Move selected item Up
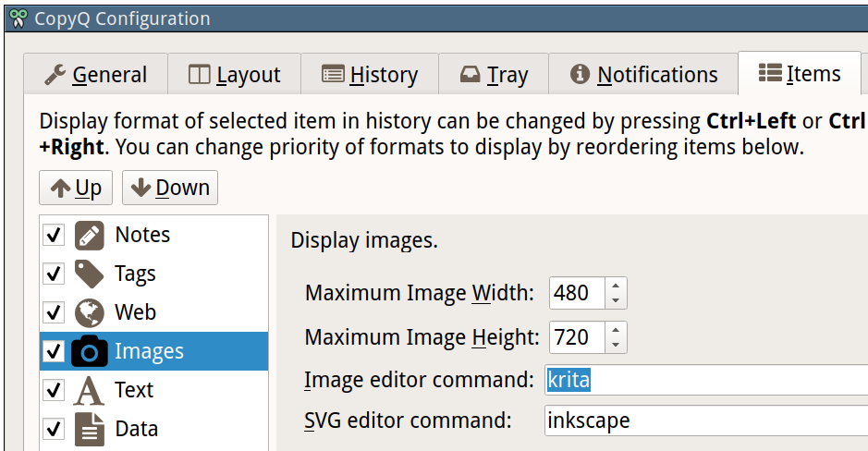 [76, 188]
